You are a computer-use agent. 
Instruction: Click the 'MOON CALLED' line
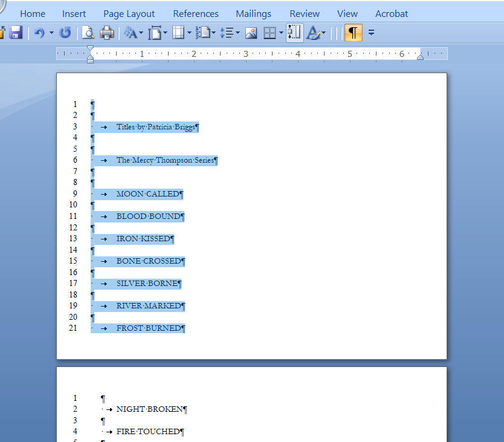pyautogui.click(x=148, y=194)
